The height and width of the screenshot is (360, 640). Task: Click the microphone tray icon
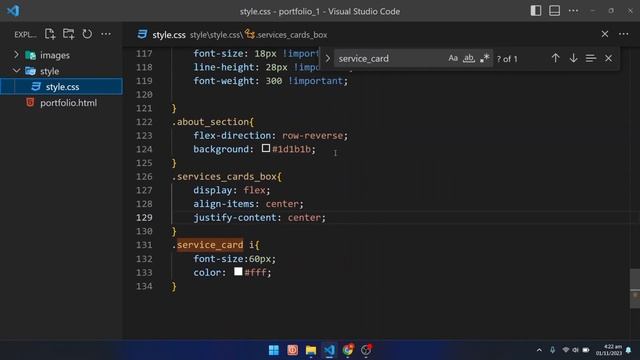point(552,350)
